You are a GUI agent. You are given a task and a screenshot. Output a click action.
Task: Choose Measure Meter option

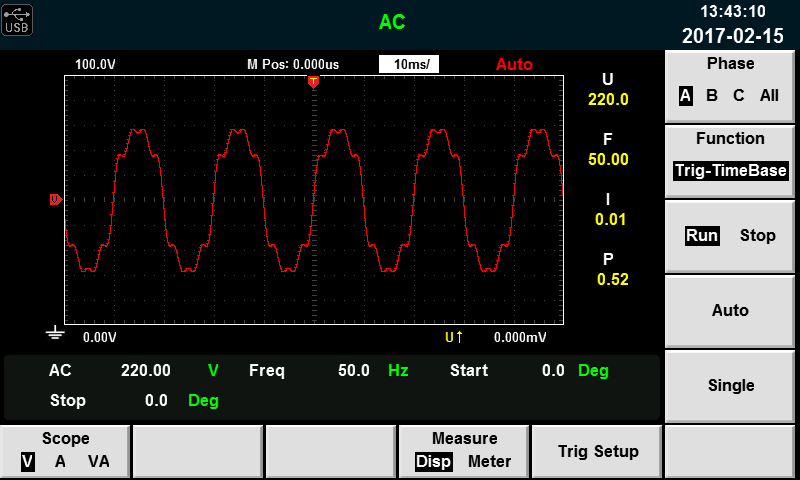pyautogui.click(x=489, y=462)
